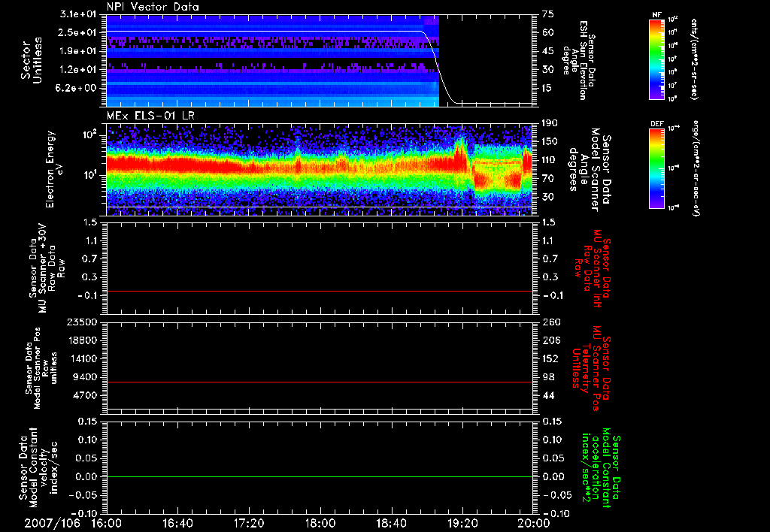
Task: Click the 260 Telemetry axis tick value
Action: pos(551,322)
